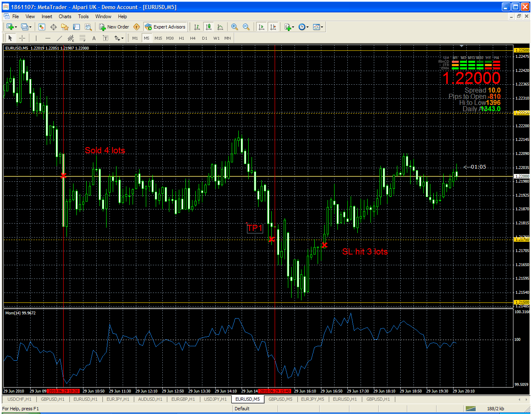Switch to AUDUSD,H1 chart tab
This screenshot has width=532, height=414.
(x=150, y=399)
